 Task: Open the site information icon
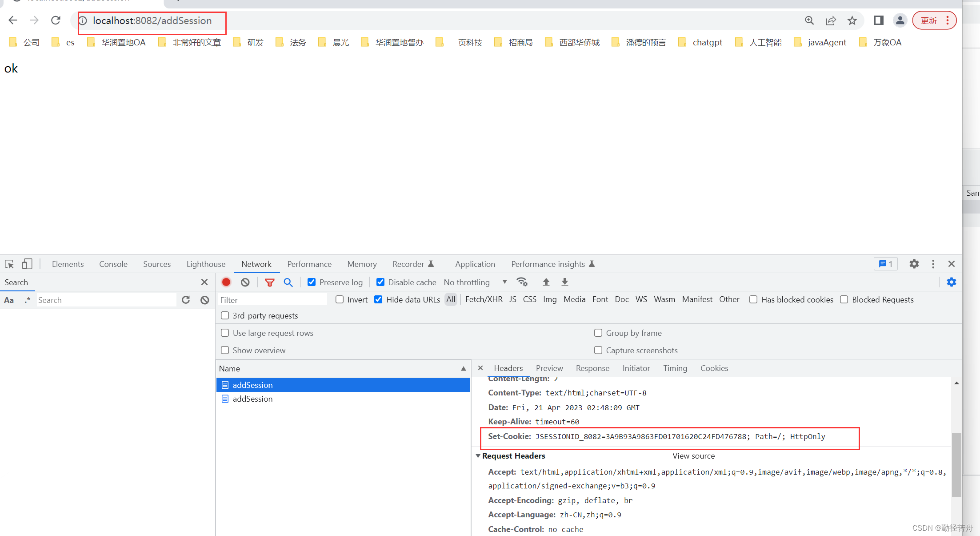(83, 20)
